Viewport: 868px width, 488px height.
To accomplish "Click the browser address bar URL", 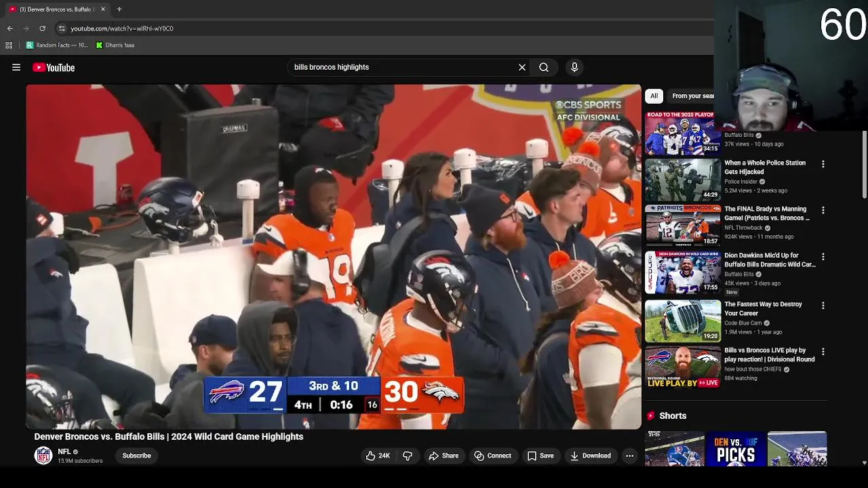I will [x=122, y=28].
